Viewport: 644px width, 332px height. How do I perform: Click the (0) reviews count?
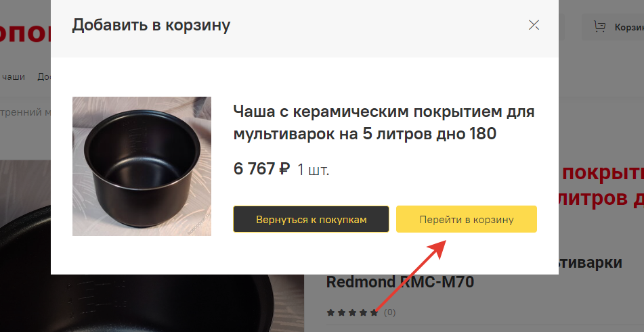[389, 313]
